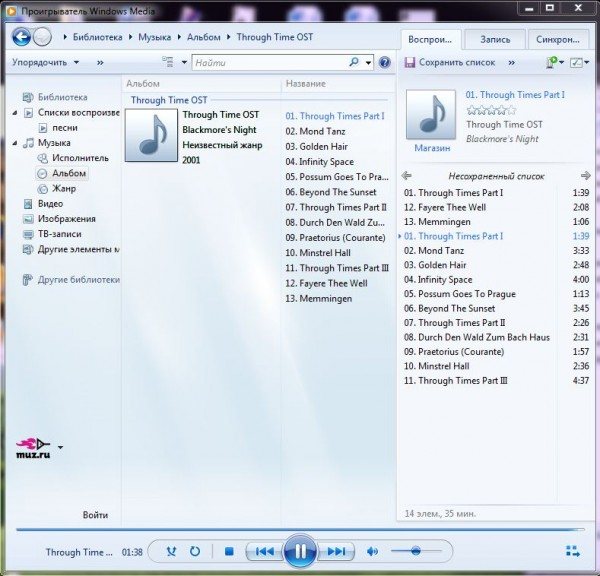Open Жанр view under Музыка
600x576 pixels.
[x=64, y=188]
